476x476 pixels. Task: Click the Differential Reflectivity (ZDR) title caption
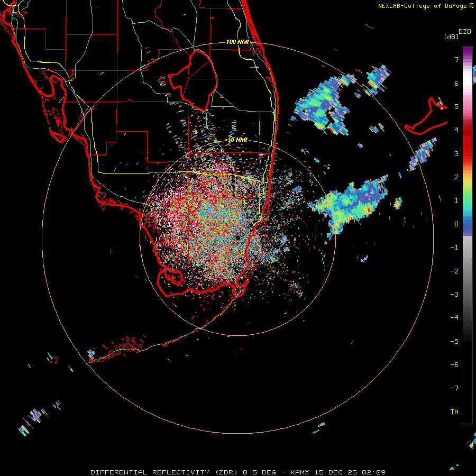tap(164, 472)
